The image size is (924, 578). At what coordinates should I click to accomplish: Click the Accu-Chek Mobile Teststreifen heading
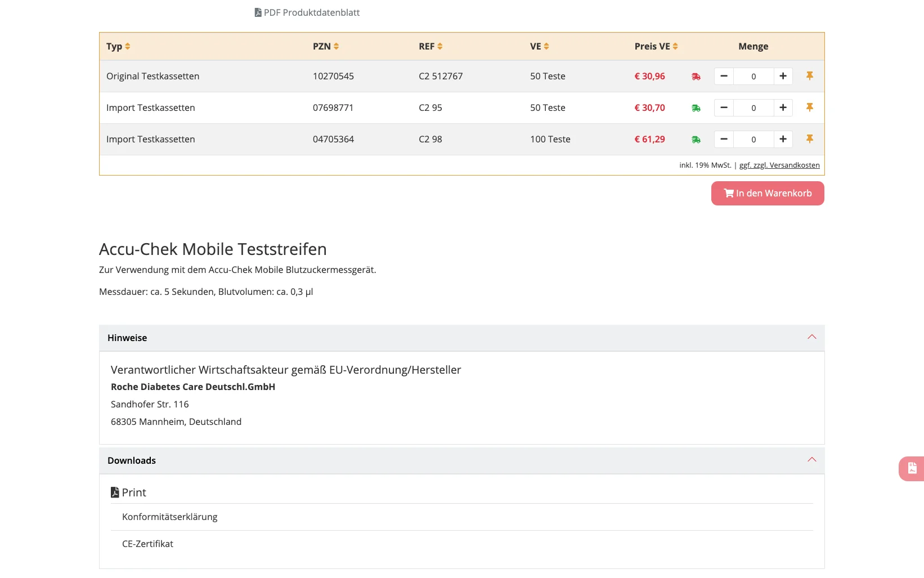(x=213, y=249)
